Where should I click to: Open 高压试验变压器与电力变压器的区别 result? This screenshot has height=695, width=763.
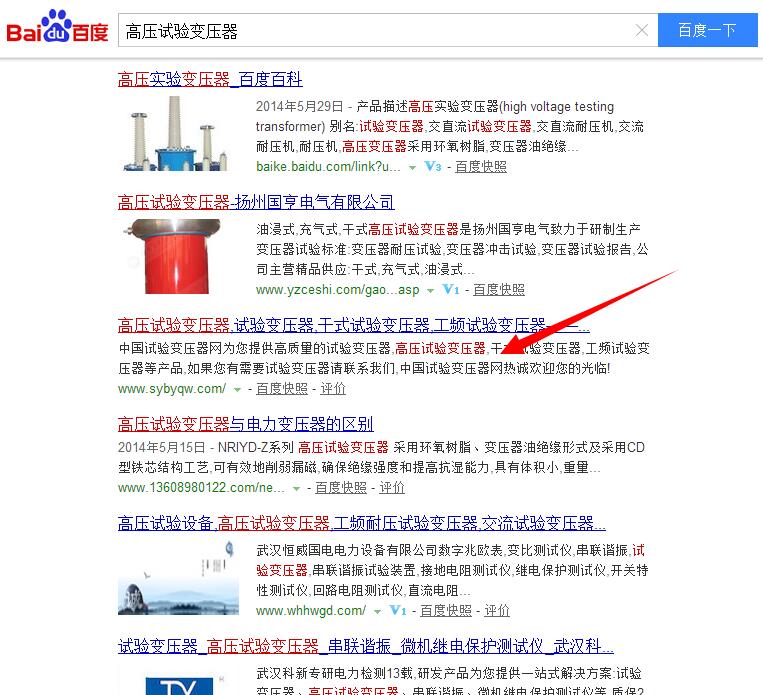pos(245,424)
